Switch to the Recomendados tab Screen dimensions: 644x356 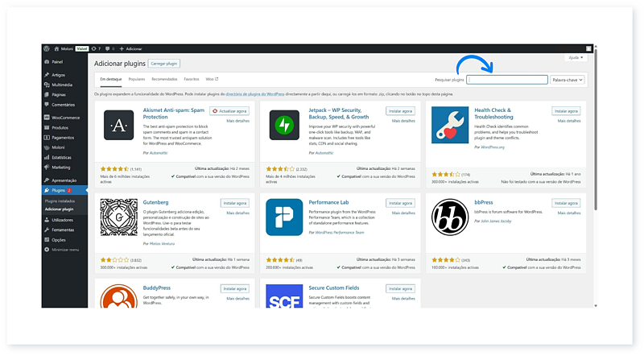[x=164, y=80]
